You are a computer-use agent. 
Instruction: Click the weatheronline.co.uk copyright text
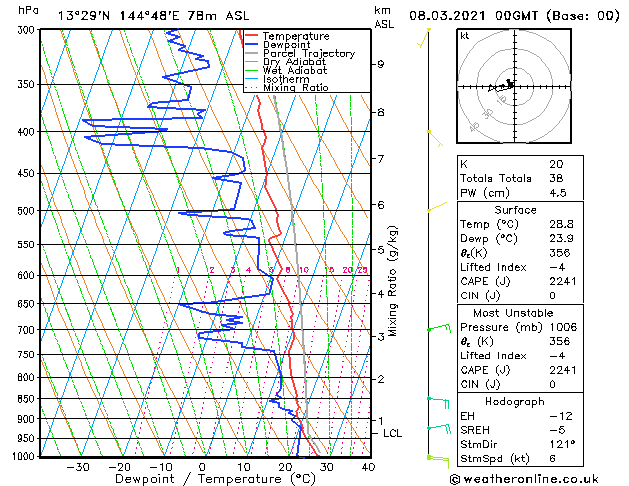[x=524, y=479]
